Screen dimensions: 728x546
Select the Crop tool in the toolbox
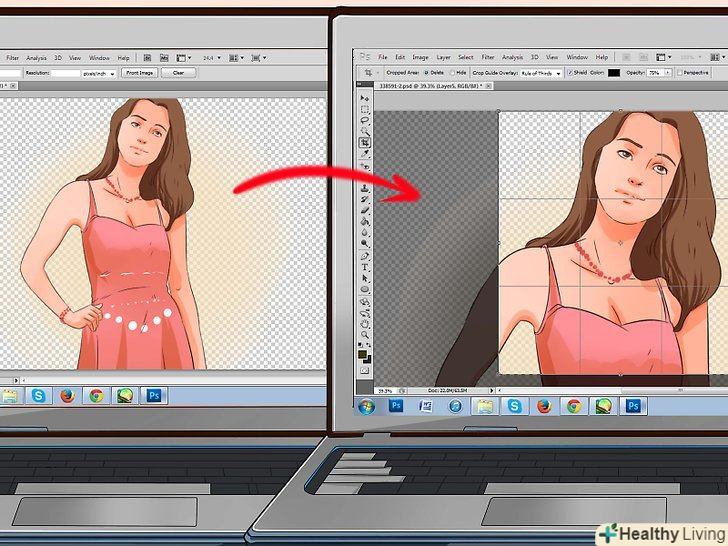coord(365,143)
